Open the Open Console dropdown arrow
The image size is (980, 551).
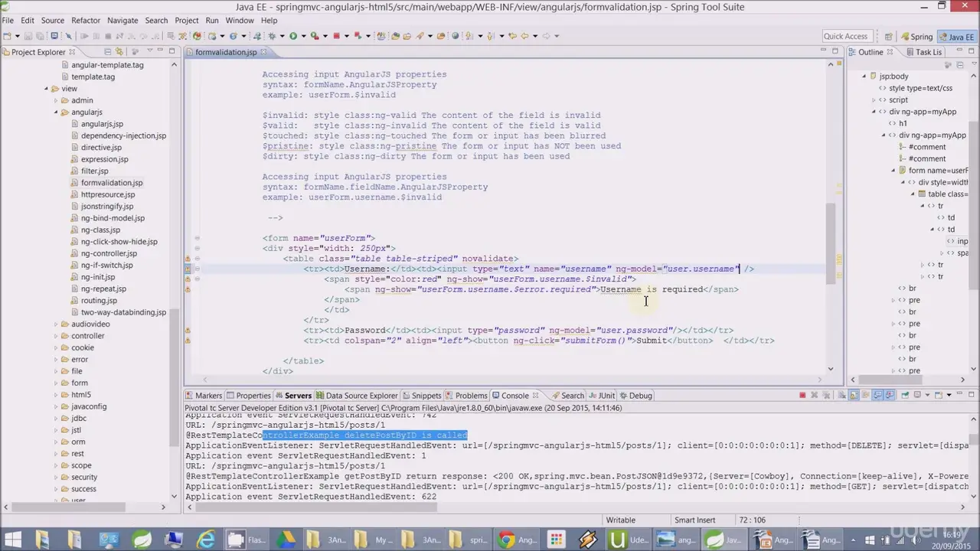pos(949,395)
